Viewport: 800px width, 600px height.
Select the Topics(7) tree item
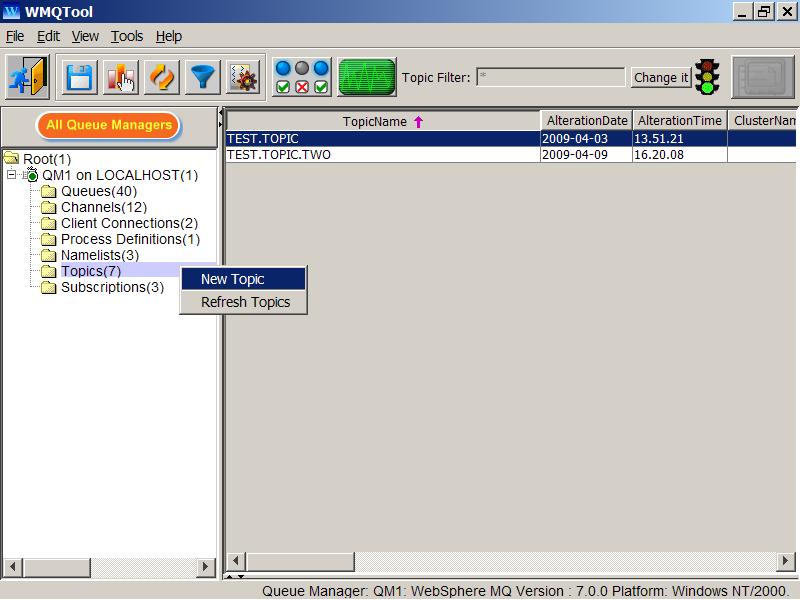pos(91,271)
